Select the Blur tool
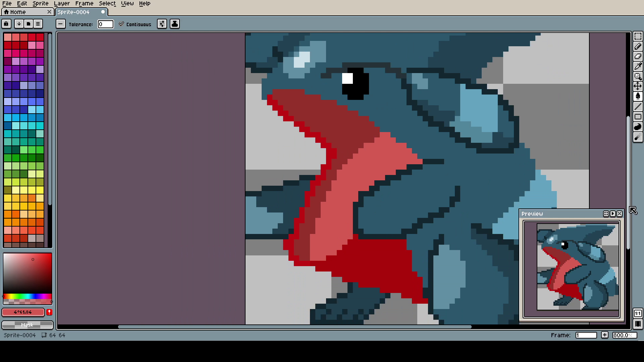Viewport: 644px width, 362px height. pos(638,137)
